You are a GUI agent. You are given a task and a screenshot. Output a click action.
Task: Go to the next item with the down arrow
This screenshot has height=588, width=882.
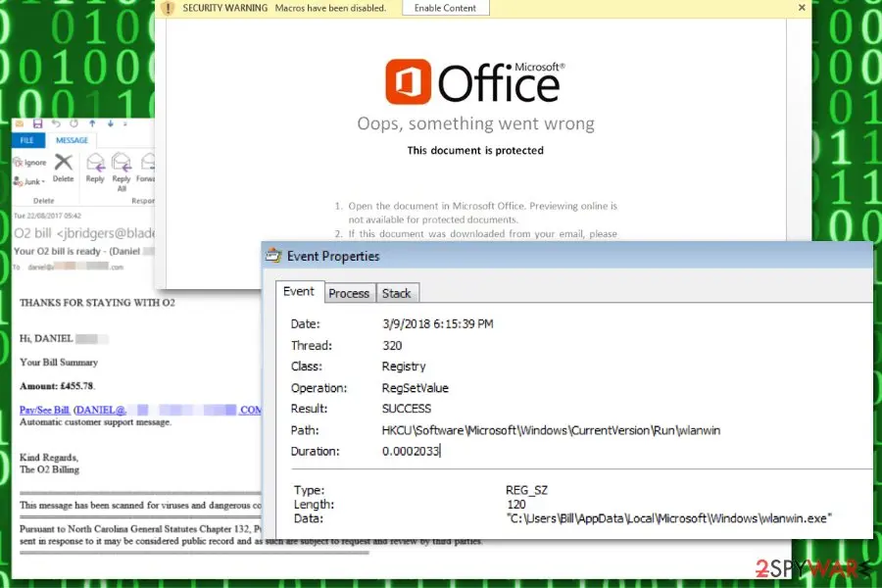click(x=110, y=123)
